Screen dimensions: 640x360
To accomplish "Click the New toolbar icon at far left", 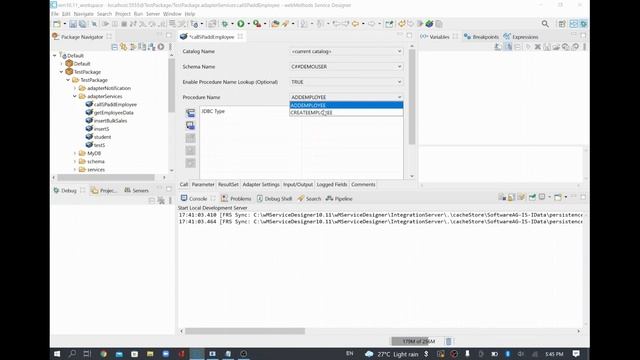I will click(x=57, y=24).
